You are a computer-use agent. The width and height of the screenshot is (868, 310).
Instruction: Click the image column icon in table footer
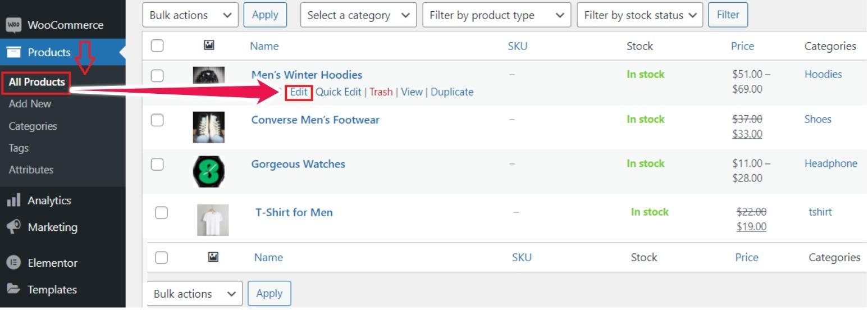[x=213, y=257]
